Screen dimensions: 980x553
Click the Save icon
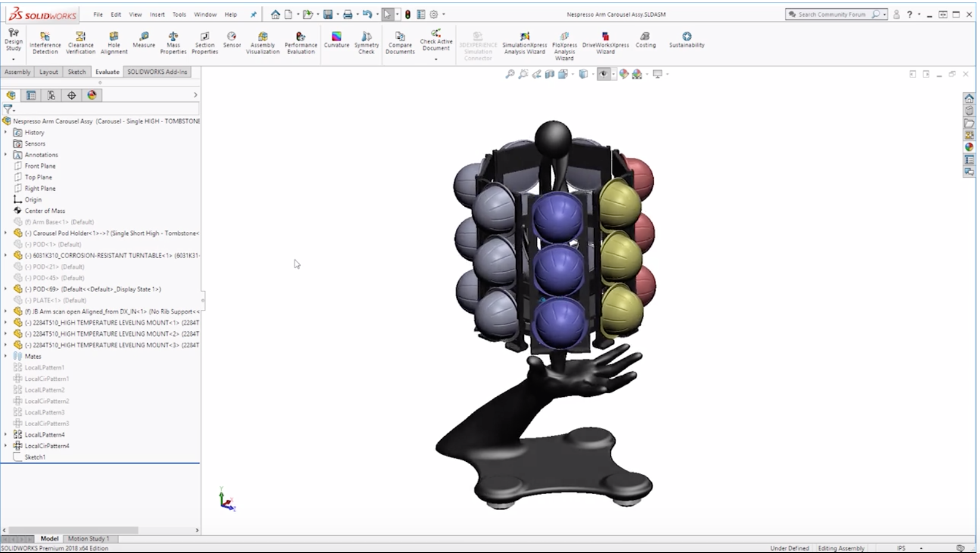click(327, 14)
